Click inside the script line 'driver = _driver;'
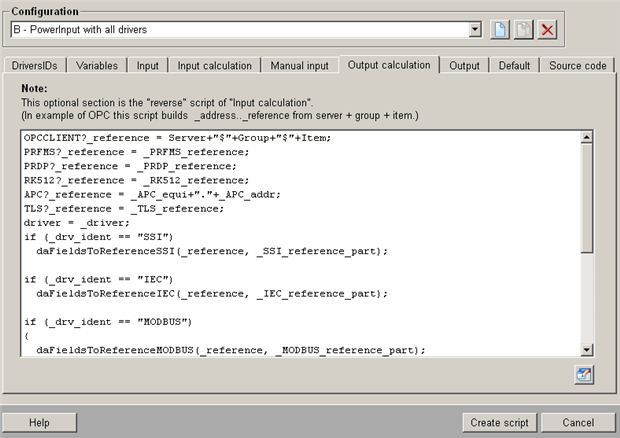This screenshot has width=620, height=438. 75,222
